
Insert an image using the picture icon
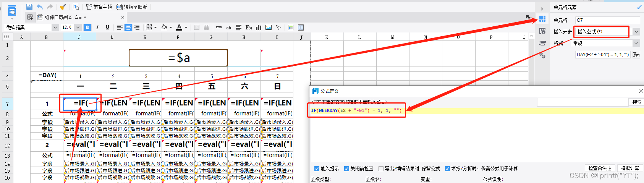[x=269, y=28]
